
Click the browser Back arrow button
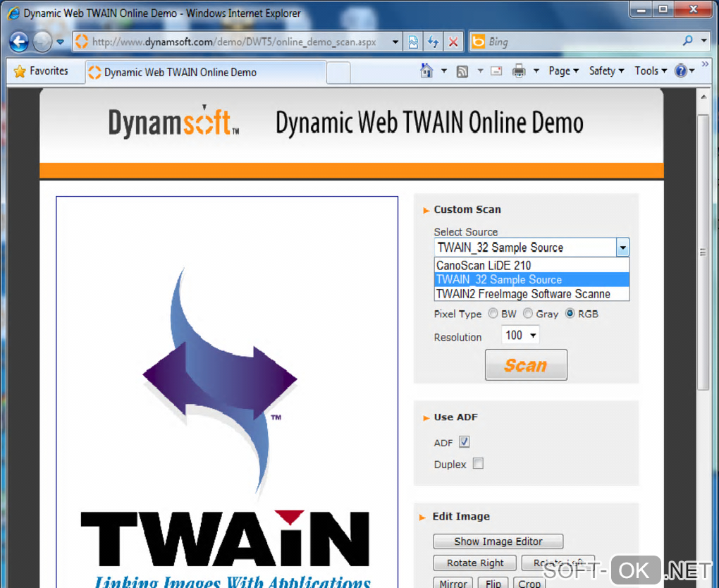click(x=19, y=42)
